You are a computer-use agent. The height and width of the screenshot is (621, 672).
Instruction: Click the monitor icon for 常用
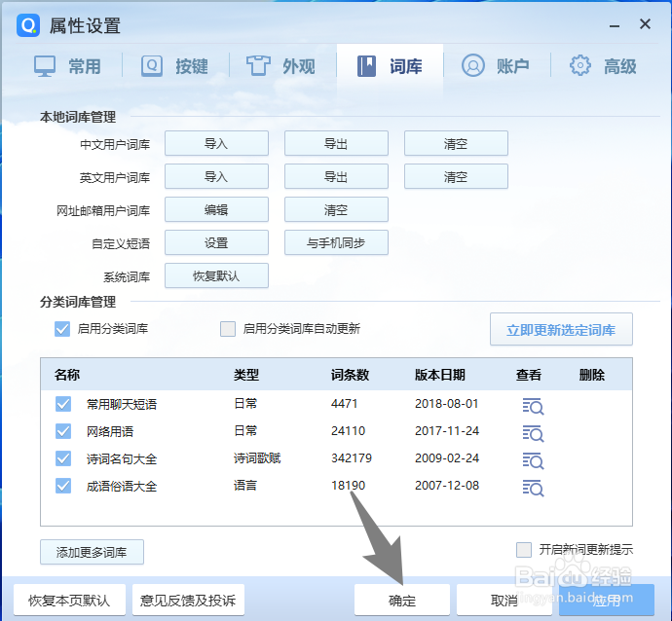[x=45, y=66]
